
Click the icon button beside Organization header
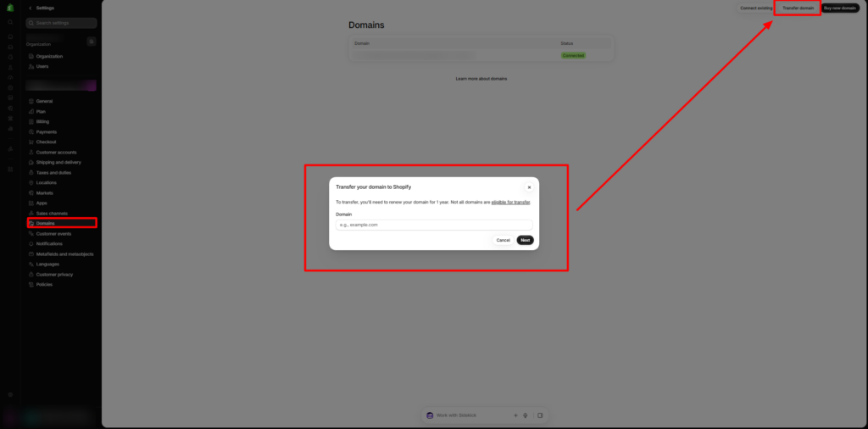[92, 42]
